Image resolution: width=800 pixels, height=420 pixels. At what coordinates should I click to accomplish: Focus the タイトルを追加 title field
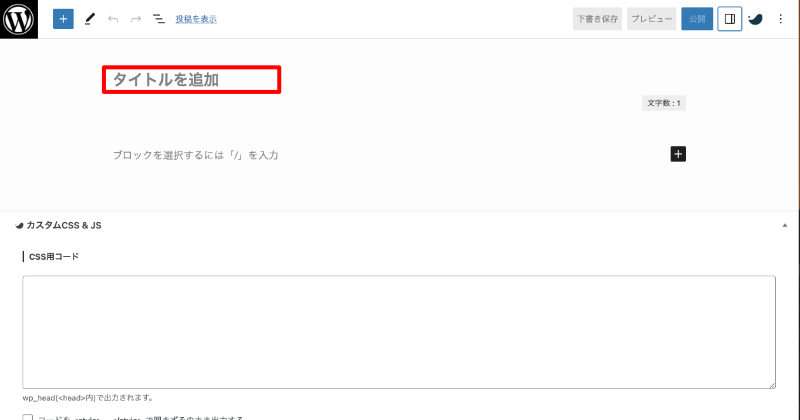tap(191, 80)
